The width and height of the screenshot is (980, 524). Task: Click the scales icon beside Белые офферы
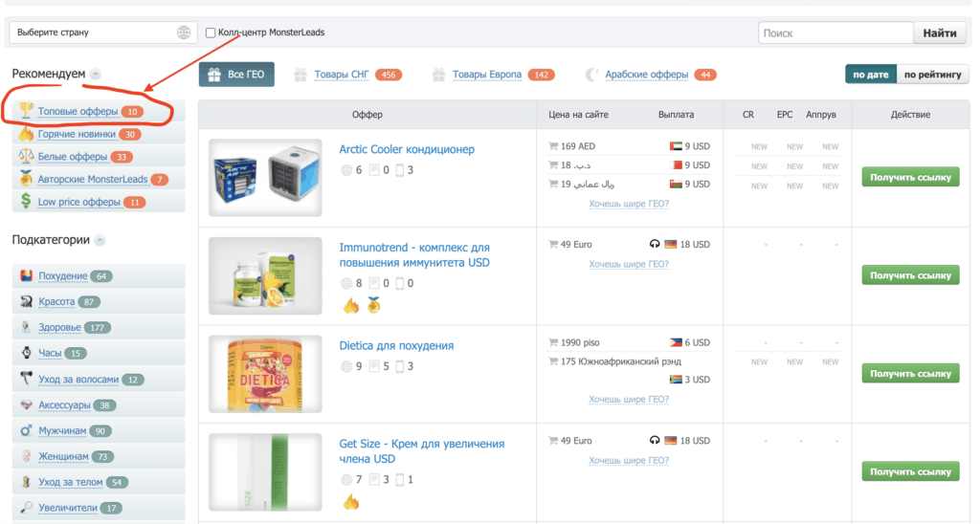point(26,156)
